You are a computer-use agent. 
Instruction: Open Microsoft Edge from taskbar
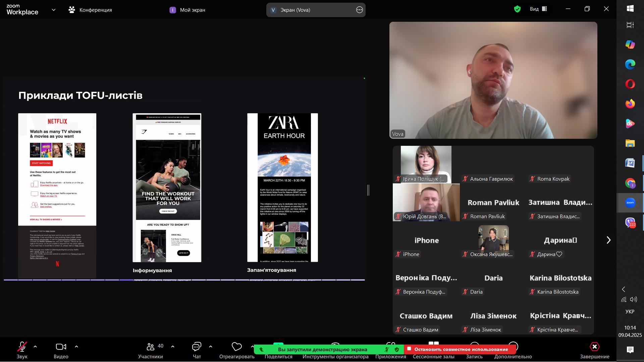(630, 64)
